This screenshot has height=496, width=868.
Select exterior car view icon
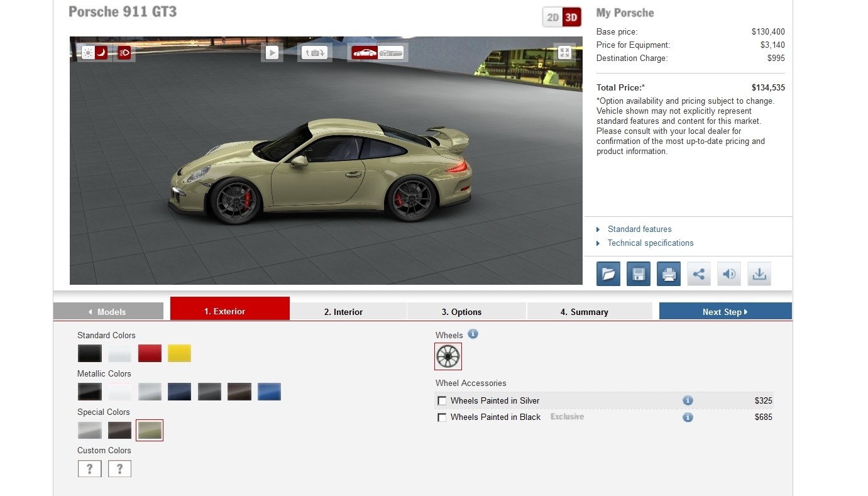365,53
